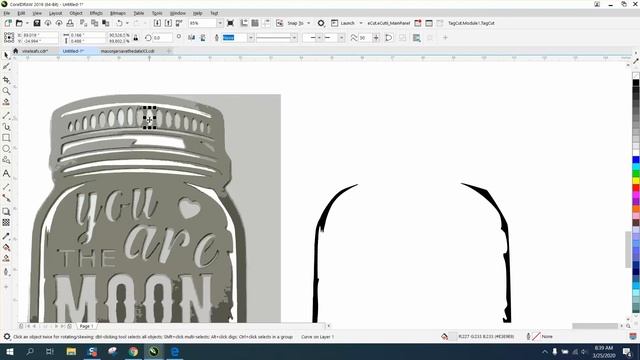Select the Interactive Fill tool
Screen dimensions: 640x360
[x=6, y=247]
